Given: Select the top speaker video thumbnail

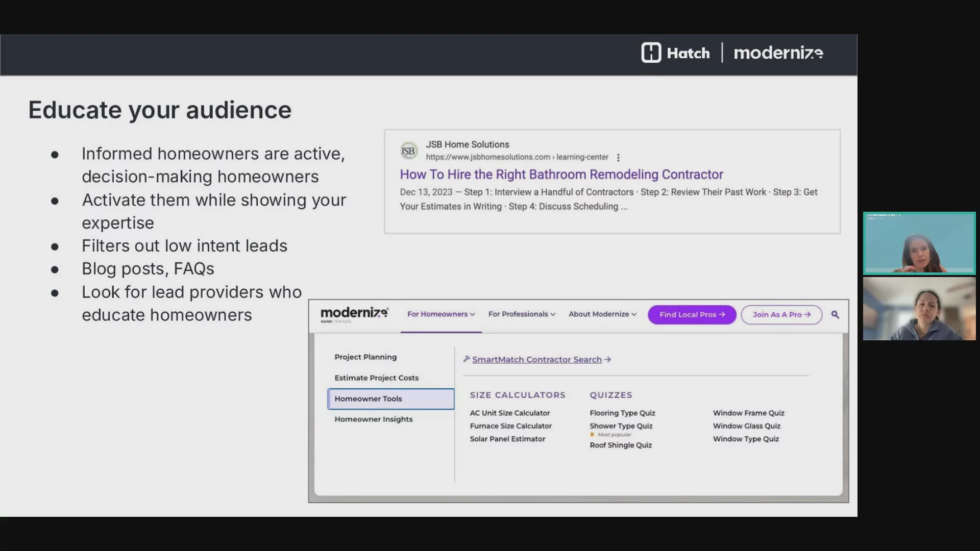Looking at the screenshot, I should (919, 243).
